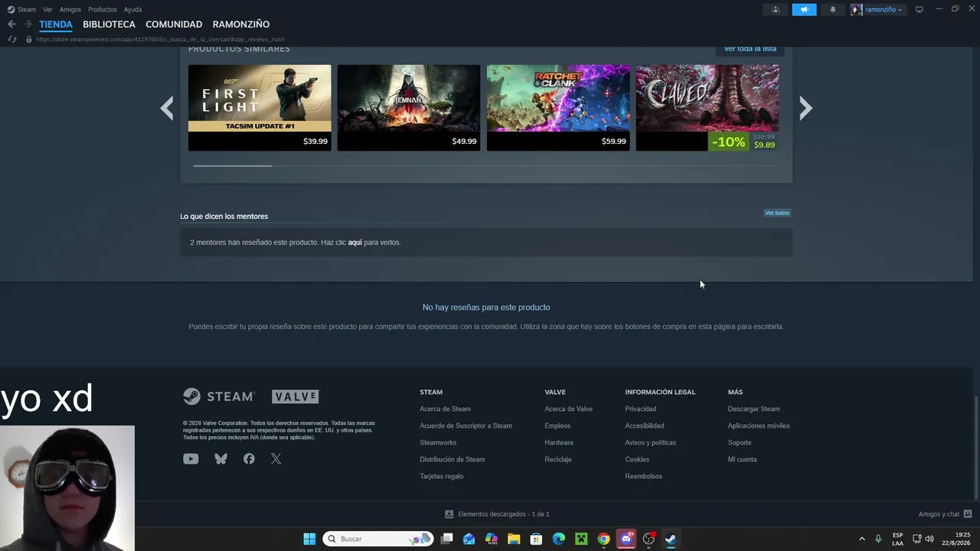Show next similar products with the right arrow
This screenshot has height=551, width=980.
click(805, 108)
